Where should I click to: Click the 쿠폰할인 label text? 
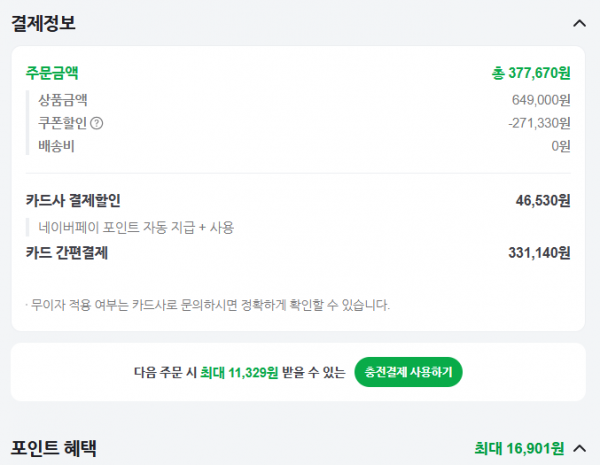point(63,123)
